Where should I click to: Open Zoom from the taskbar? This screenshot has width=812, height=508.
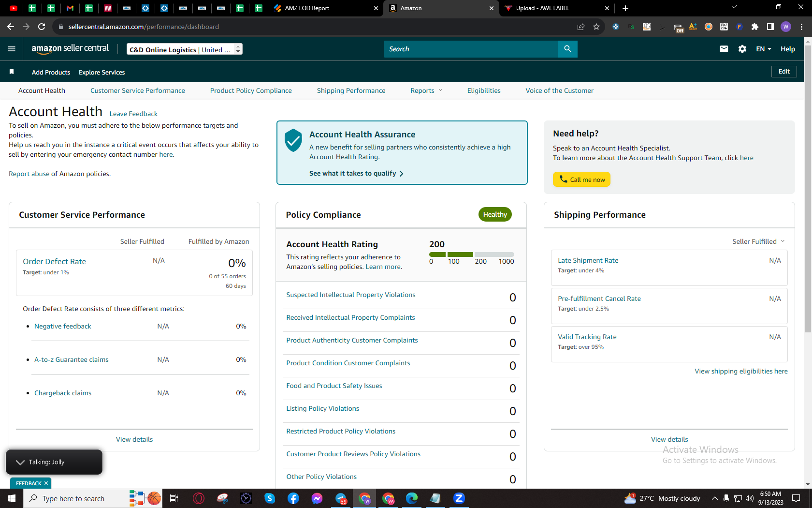[x=459, y=498]
